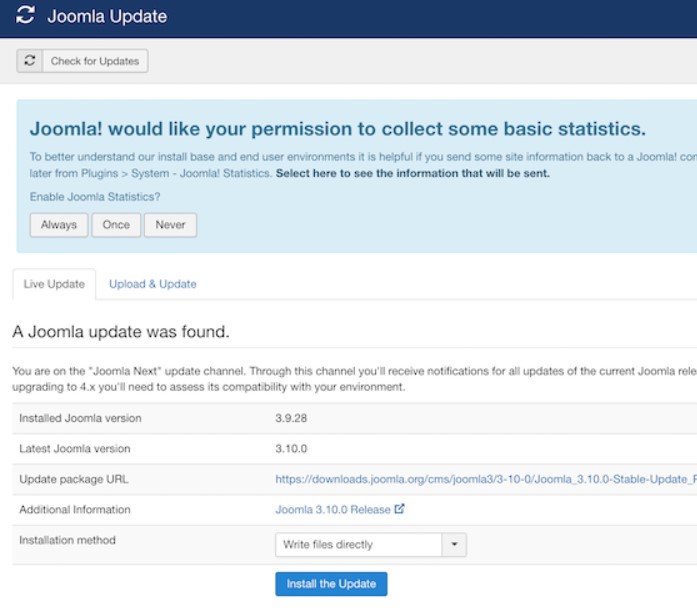Click the Check for Updates button label
This screenshot has width=697, height=611.
95,61
